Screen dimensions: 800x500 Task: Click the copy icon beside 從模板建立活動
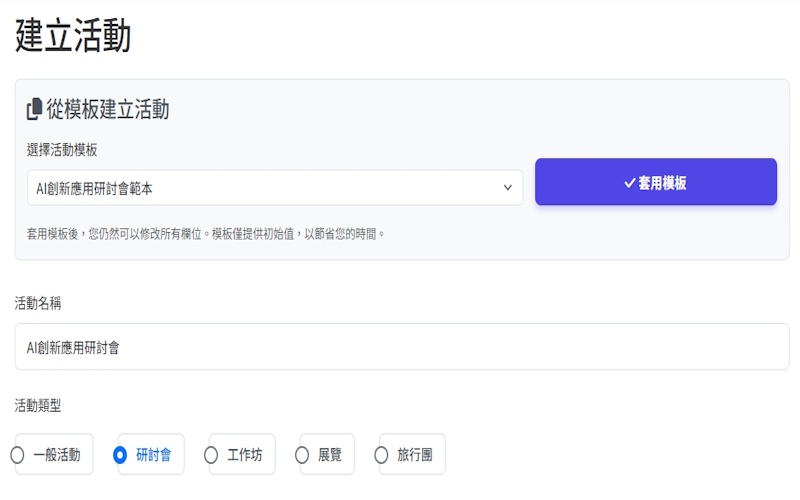click(x=34, y=109)
